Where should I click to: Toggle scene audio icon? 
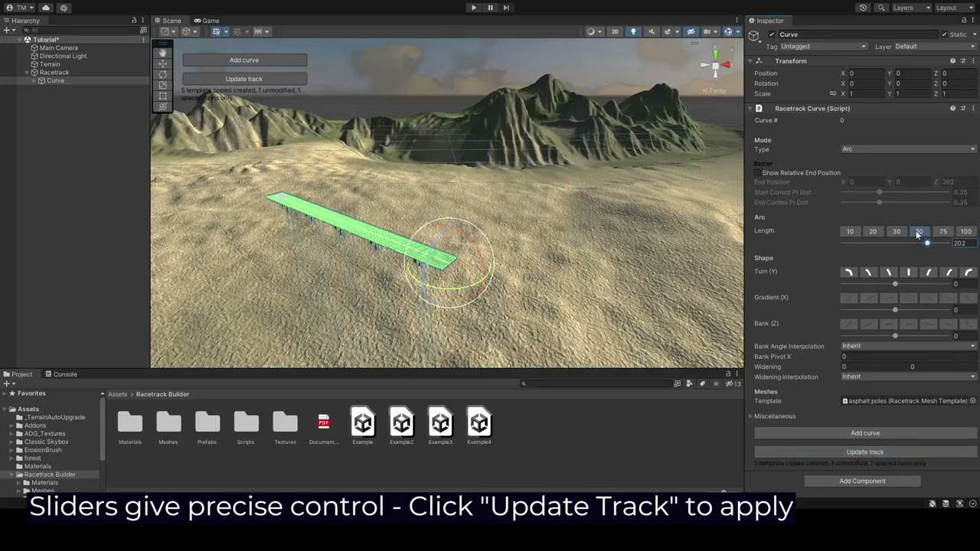pos(652,31)
